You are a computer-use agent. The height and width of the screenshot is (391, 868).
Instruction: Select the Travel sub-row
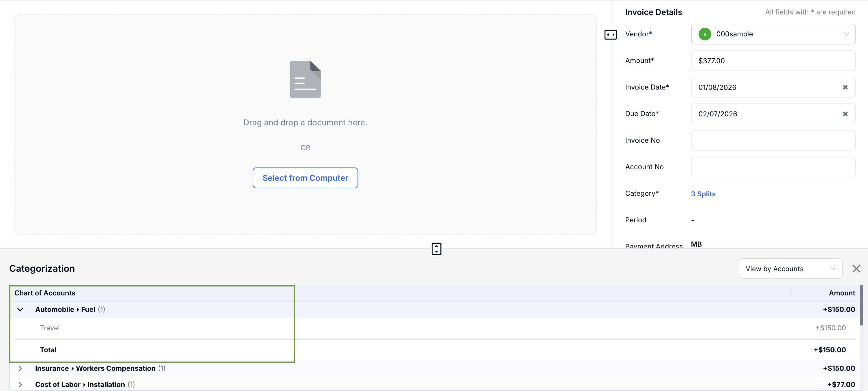(x=50, y=328)
